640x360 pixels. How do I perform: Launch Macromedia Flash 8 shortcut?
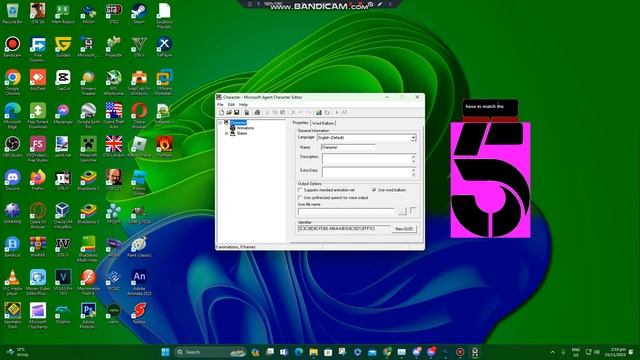tap(88, 282)
